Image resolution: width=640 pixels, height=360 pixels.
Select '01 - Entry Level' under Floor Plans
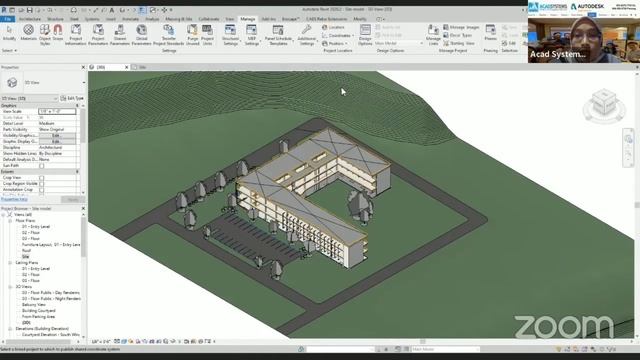36,227
